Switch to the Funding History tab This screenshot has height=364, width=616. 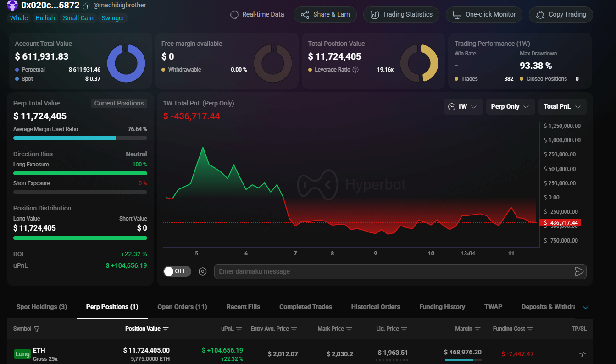(x=442, y=307)
